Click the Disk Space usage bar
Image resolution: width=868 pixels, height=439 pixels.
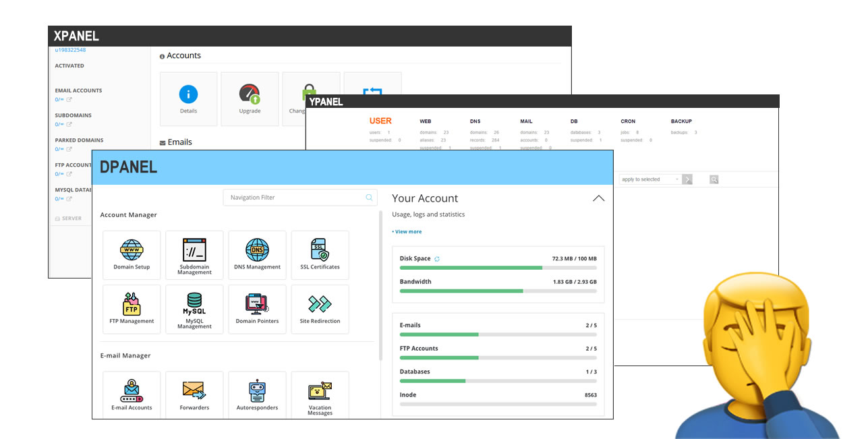click(498, 268)
